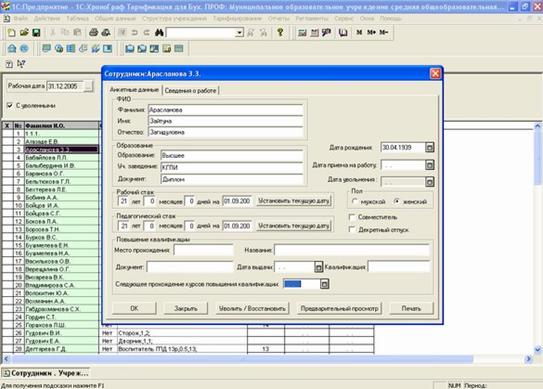Click the Copy toolbar icon
The height and width of the screenshot is (389, 543).
65,33
